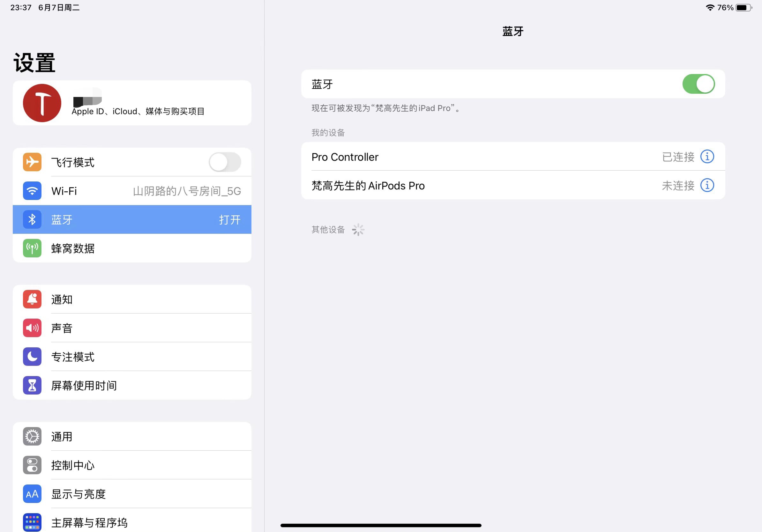Tap the Control Center toggles icon
Viewport: 762px width, 532px height.
(32, 465)
